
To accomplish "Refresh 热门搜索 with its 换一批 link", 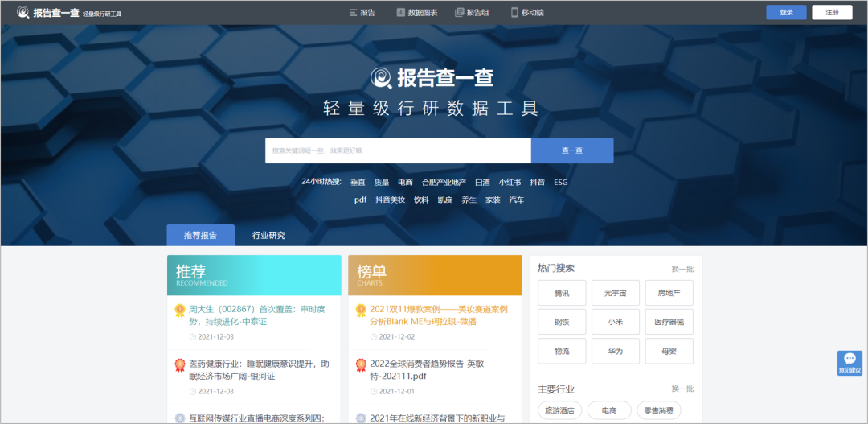I will coord(682,269).
